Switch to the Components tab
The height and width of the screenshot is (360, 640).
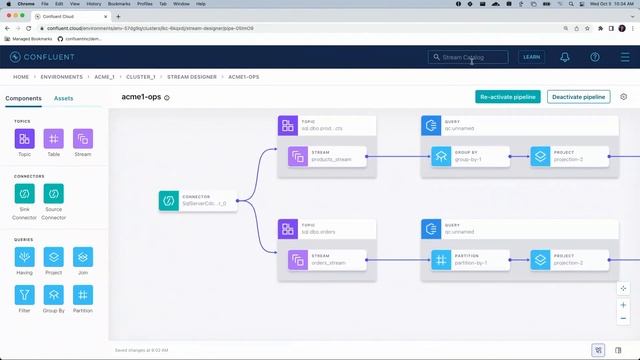pos(23,98)
